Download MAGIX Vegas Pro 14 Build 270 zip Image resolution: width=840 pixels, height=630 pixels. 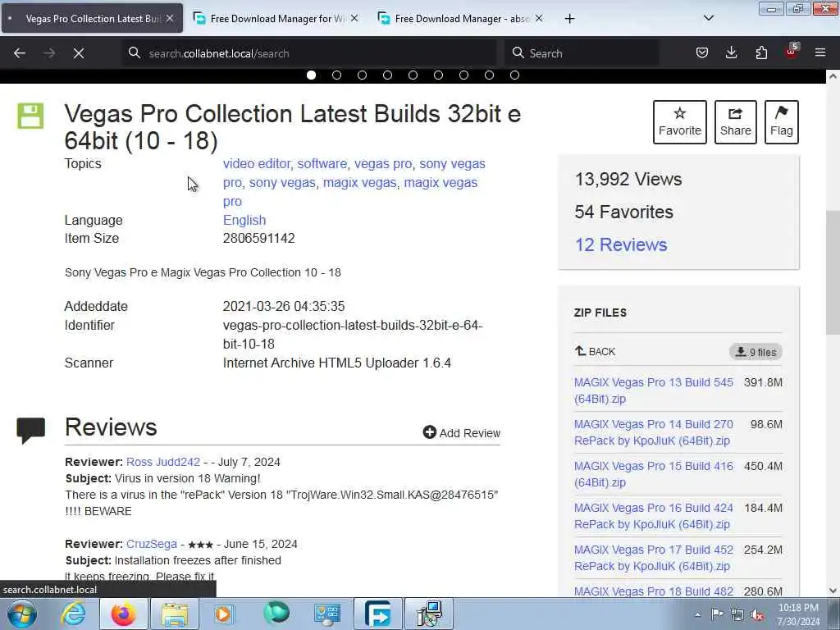click(x=654, y=432)
